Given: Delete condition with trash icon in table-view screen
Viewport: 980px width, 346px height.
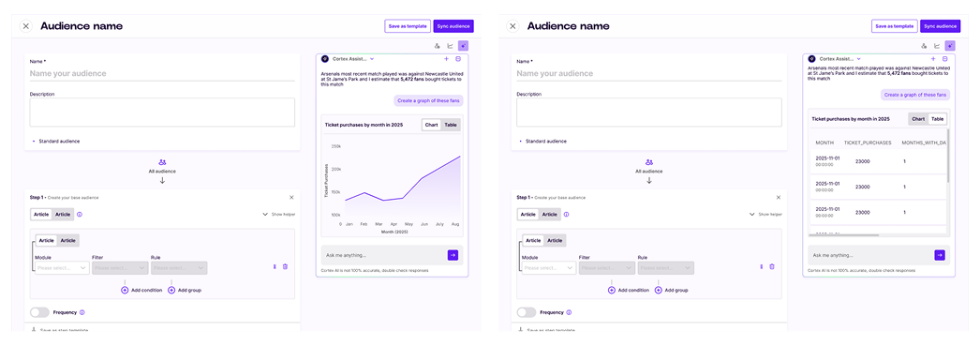Looking at the screenshot, I should (x=772, y=266).
